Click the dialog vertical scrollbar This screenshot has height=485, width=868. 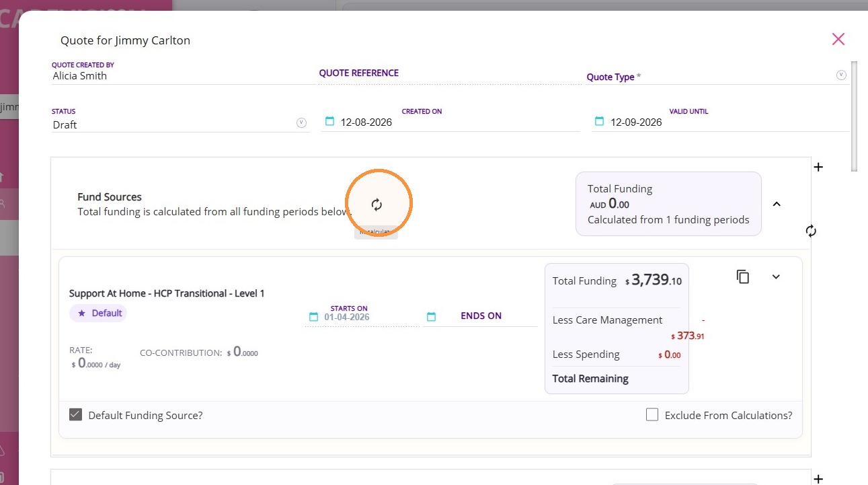[x=854, y=116]
